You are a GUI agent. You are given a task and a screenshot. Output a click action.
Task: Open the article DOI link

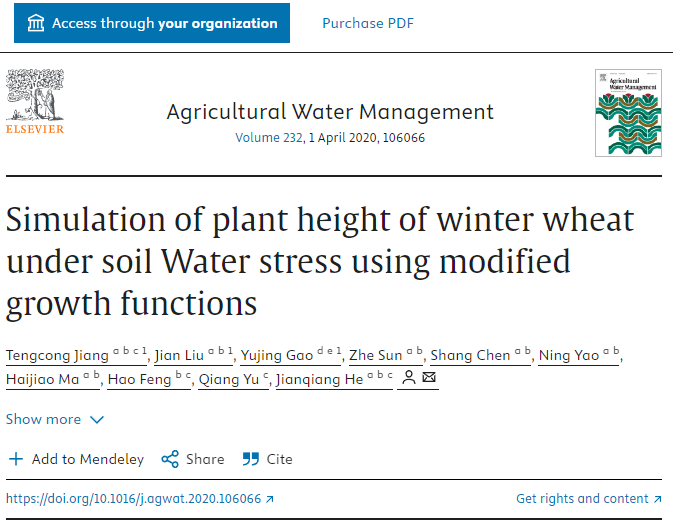coord(139,498)
